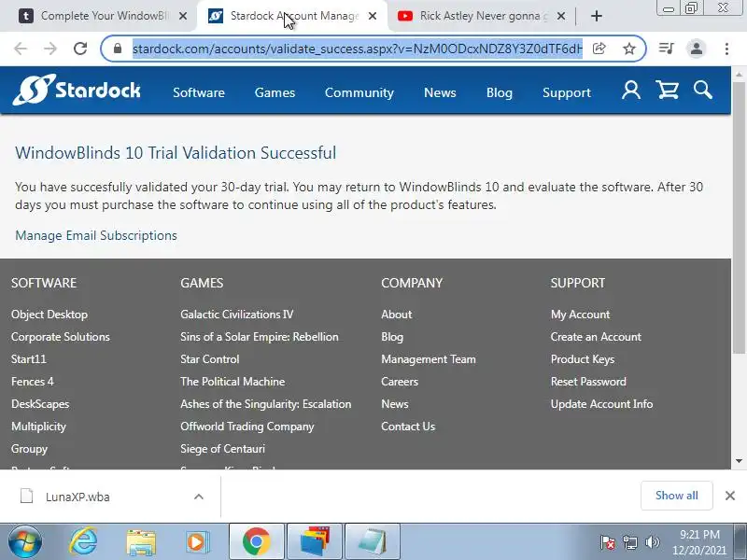Image resolution: width=747 pixels, height=560 pixels.
Task: Open the News menu in header
Action: tap(440, 92)
